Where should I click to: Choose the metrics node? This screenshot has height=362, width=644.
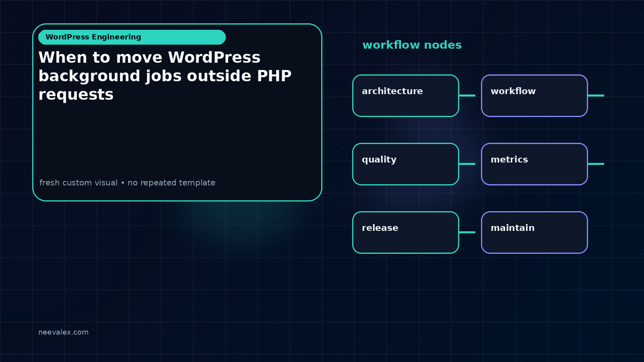coord(535,164)
